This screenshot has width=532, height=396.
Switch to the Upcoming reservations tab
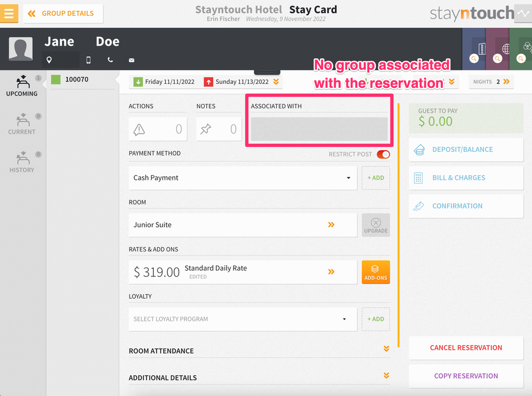pyautogui.click(x=23, y=86)
